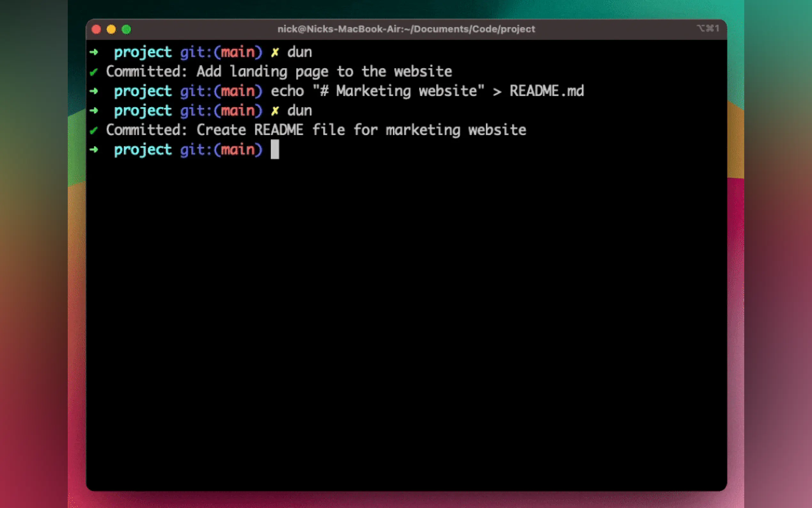This screenshot has height=508, width=812.
Task: Click the ⌥⌘1 shortcut indicator in title bar
Action: tap(708, 28)
